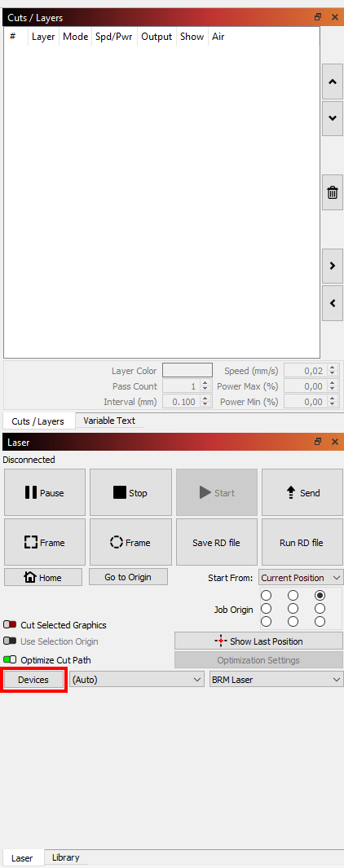Stop the laser job

coord(130,492)
